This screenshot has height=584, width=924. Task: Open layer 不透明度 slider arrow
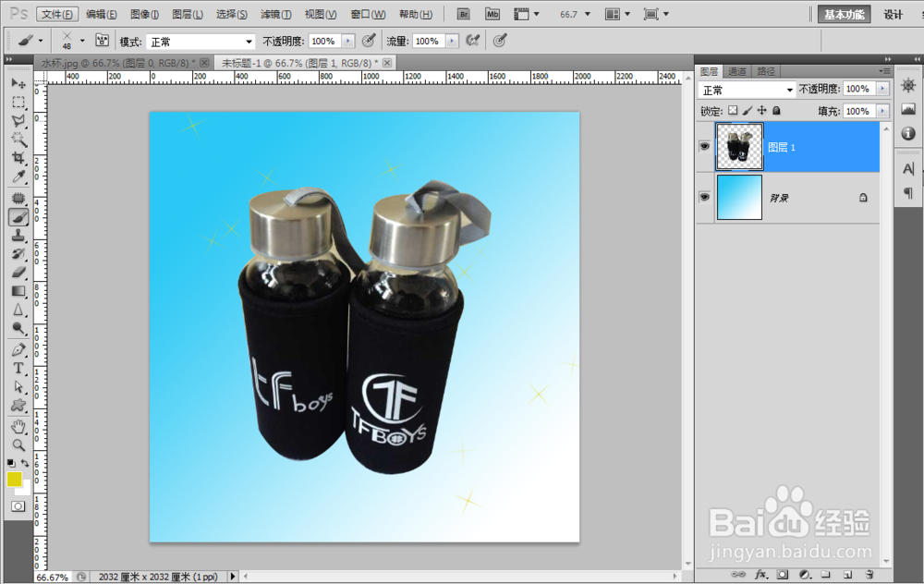[x=882, y=89]
